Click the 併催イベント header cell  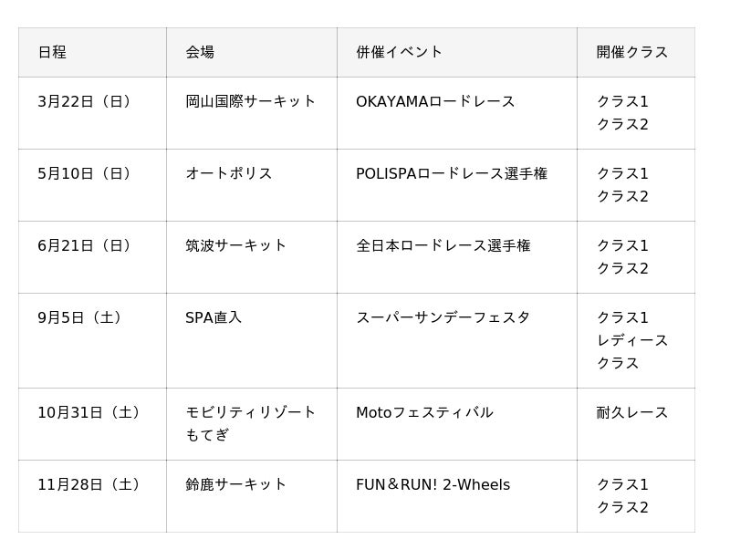(399, 52)
